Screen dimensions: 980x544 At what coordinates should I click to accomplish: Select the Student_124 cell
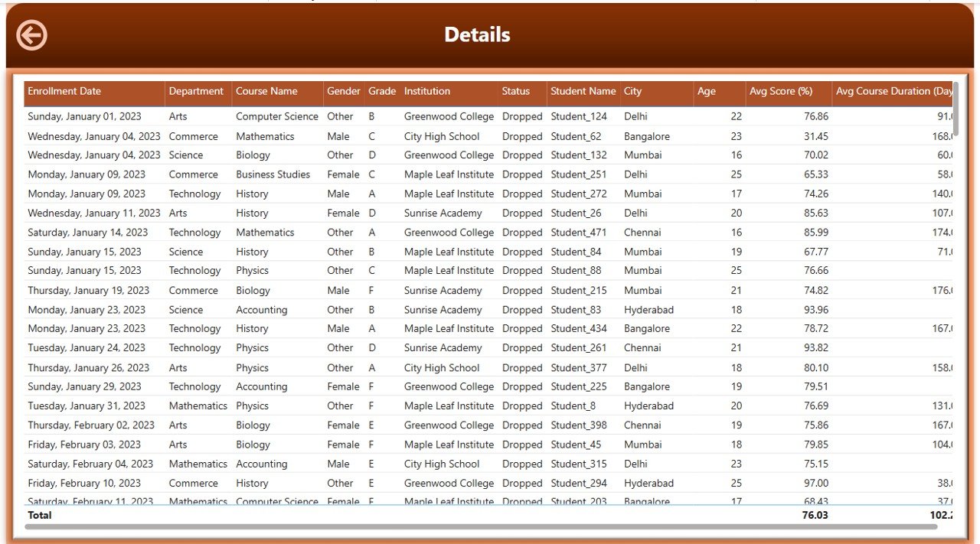[579, 116]
